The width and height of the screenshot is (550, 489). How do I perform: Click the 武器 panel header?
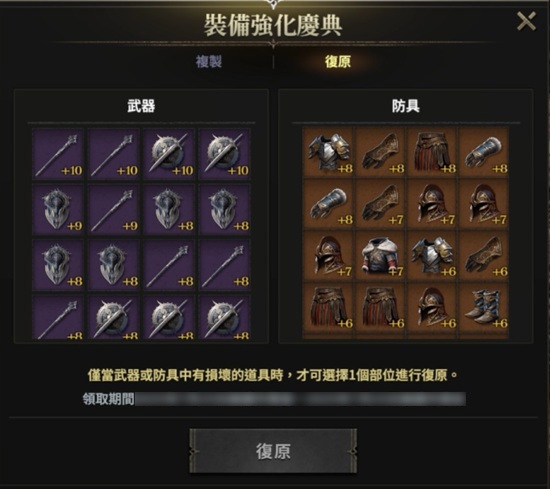141,106
